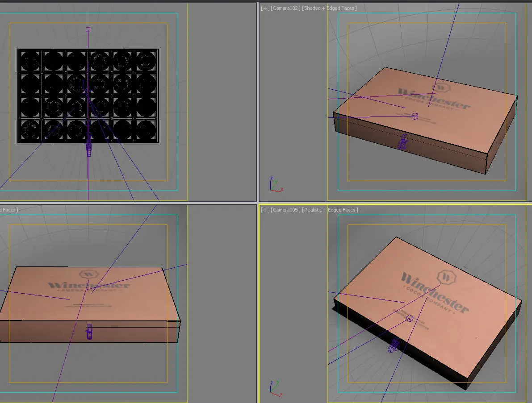Open the truncated shading label menu in lower-left viewport
Image resolution: width=532 pixels, height=403 pixels.
(x=9, y=209)
